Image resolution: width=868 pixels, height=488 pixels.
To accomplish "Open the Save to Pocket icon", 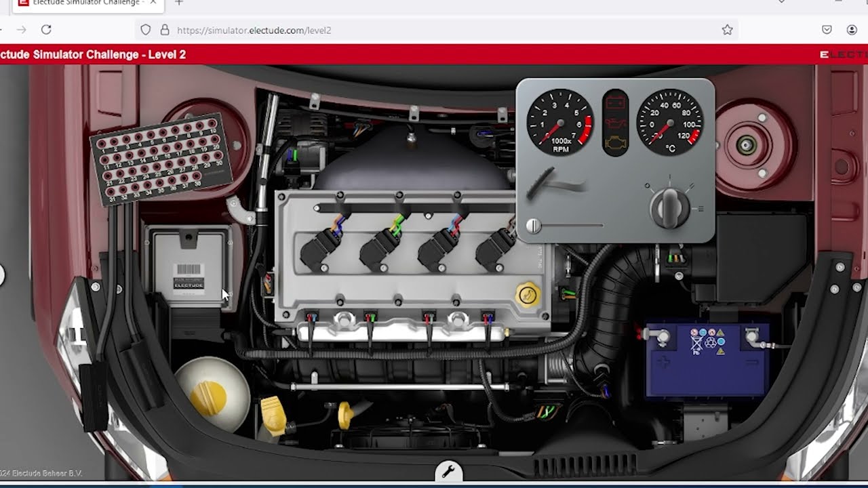I will (x=827, y=30).
